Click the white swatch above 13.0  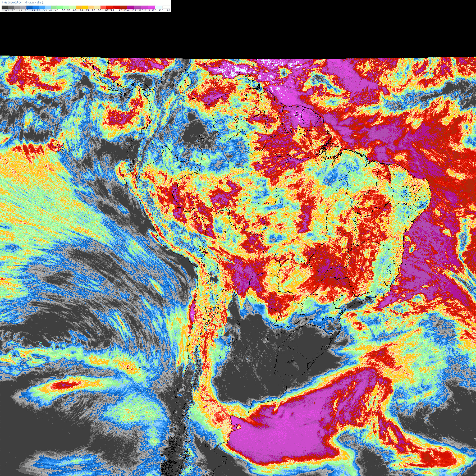click(x=166, y=7)
